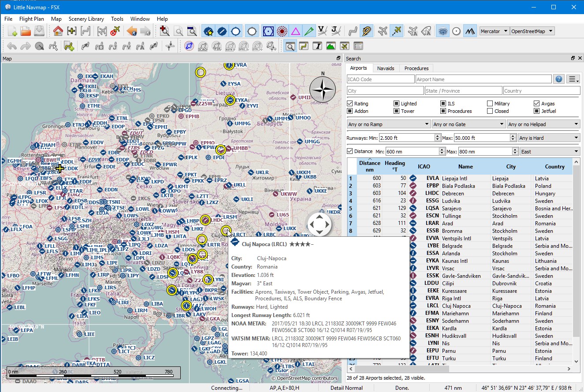Toggle aircraft trail display

397,31
